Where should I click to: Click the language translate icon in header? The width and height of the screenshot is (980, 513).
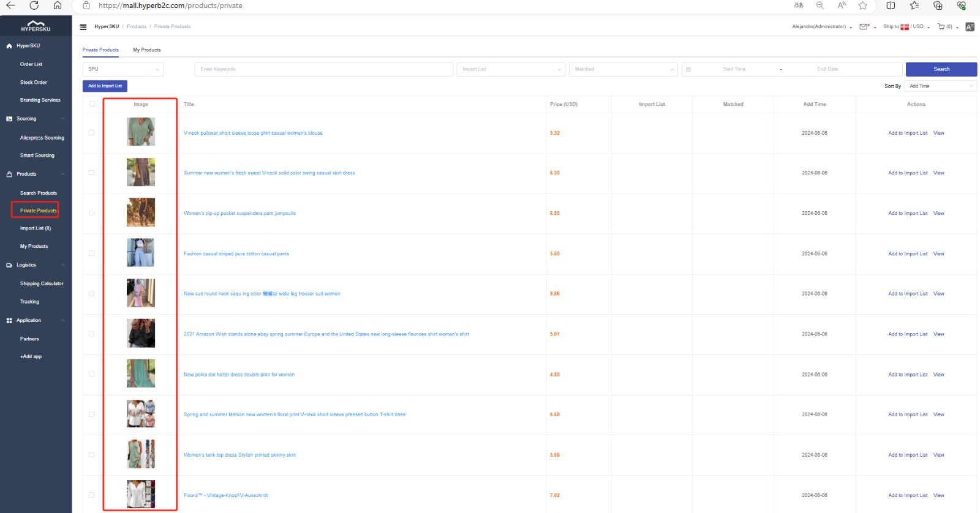coord(970,27)
